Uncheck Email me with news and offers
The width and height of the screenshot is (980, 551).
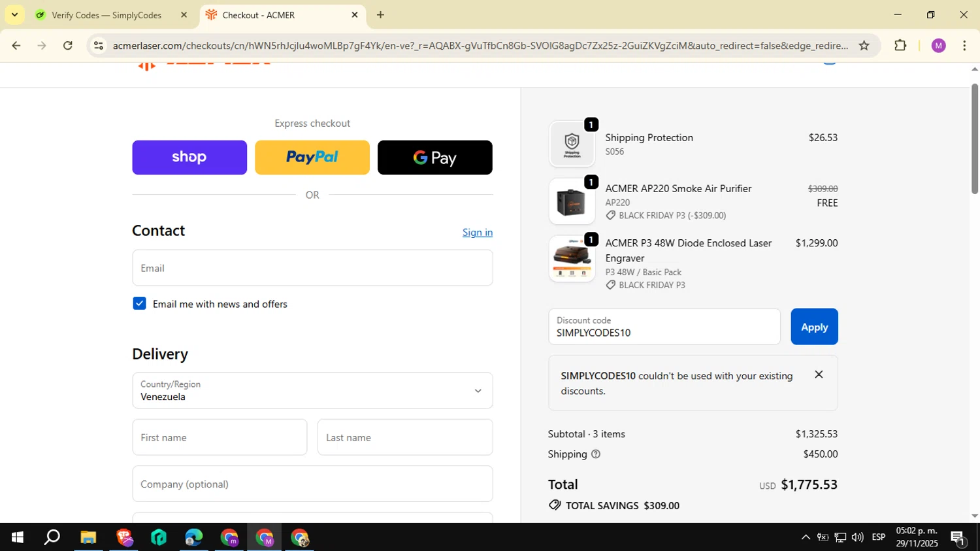139,303
